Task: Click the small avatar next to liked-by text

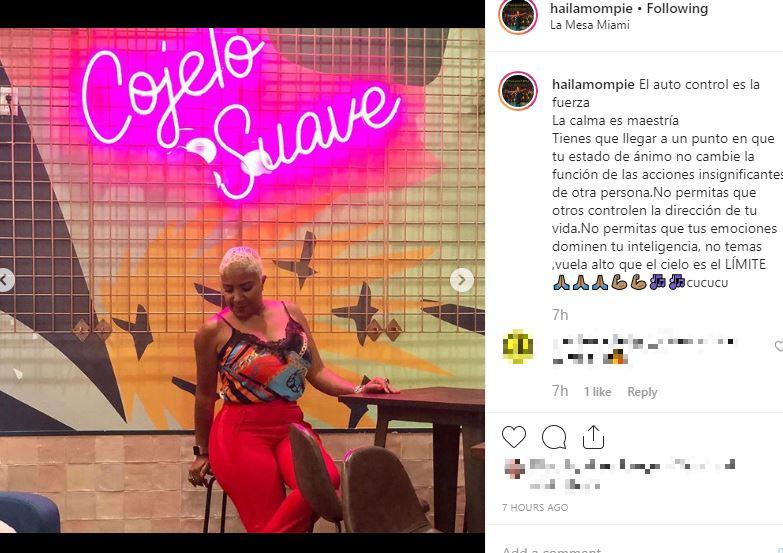Action: click(x=514, y=468)
